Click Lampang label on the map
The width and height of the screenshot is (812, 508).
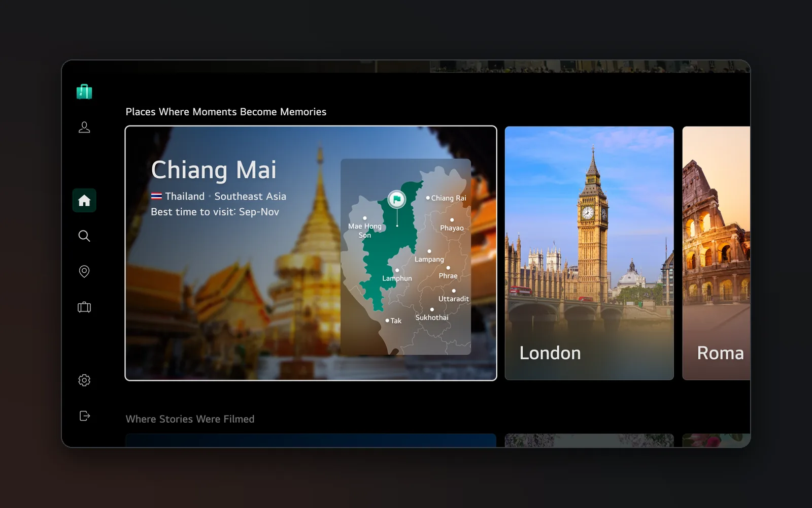(x=429, y=259)
